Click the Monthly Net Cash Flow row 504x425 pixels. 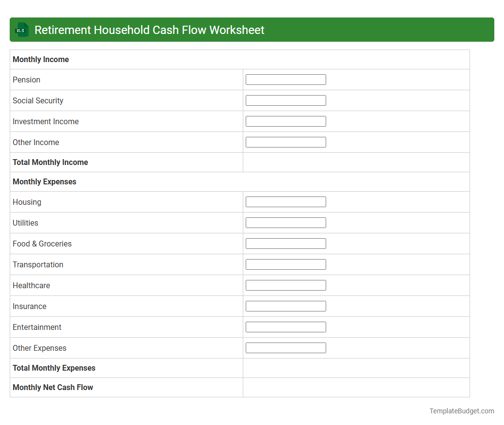tap(52, 387)
